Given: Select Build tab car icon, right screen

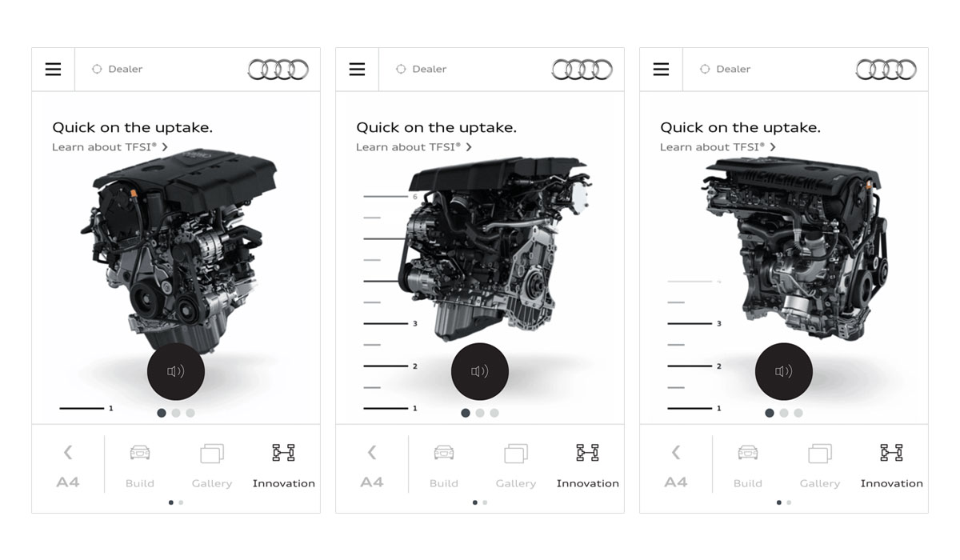Looking at the screenshot, I should coord(748,453).
